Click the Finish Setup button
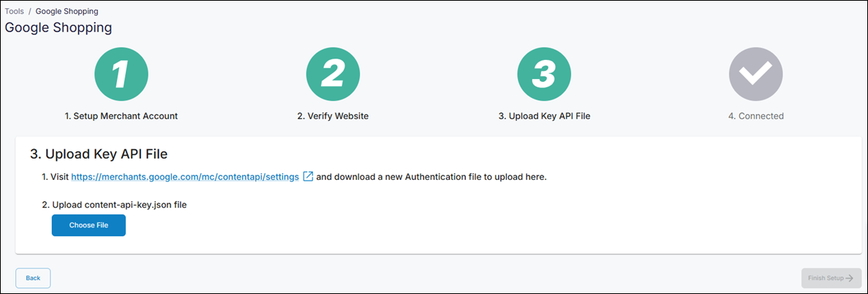Viewport: 868px width, 294px height. click(831, 279)
